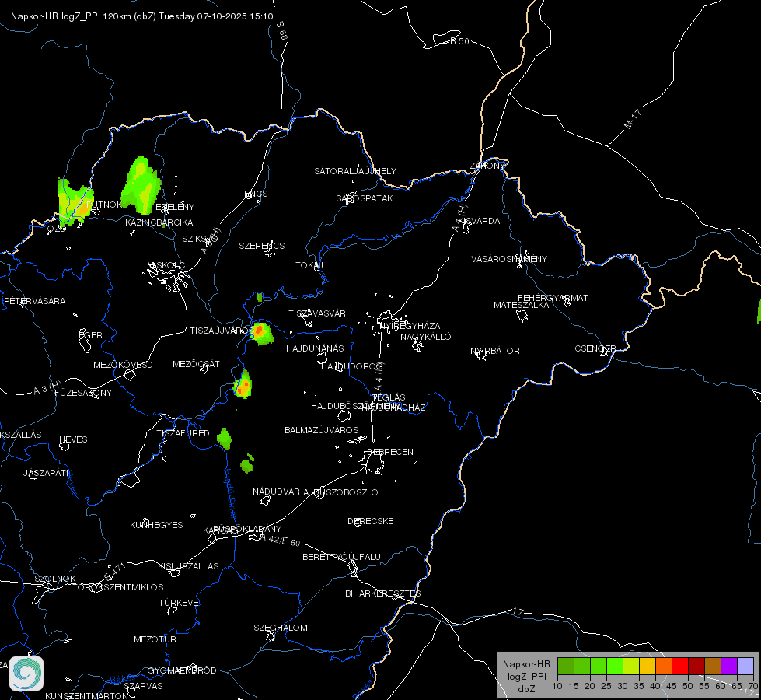The width and height of the screenshot is (761, 700).
Task: Click the TOKAJ city label
Action: click(x=309, y=265)
